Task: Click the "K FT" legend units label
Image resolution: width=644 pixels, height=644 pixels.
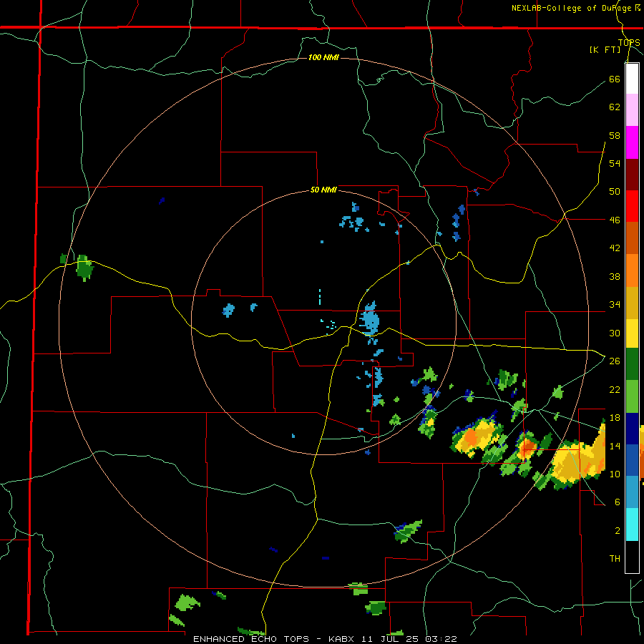Action: pyautogui.click(x=605, y=49)
